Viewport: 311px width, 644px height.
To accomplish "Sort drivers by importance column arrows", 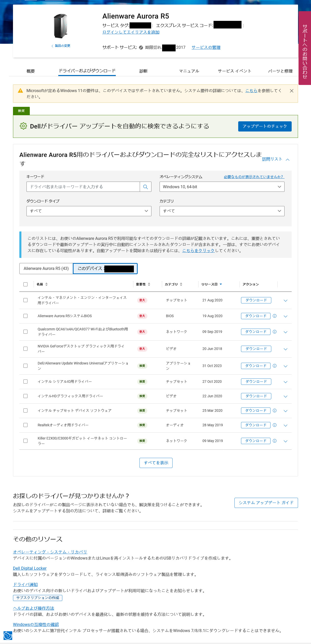I will click(x=149, y=284).
